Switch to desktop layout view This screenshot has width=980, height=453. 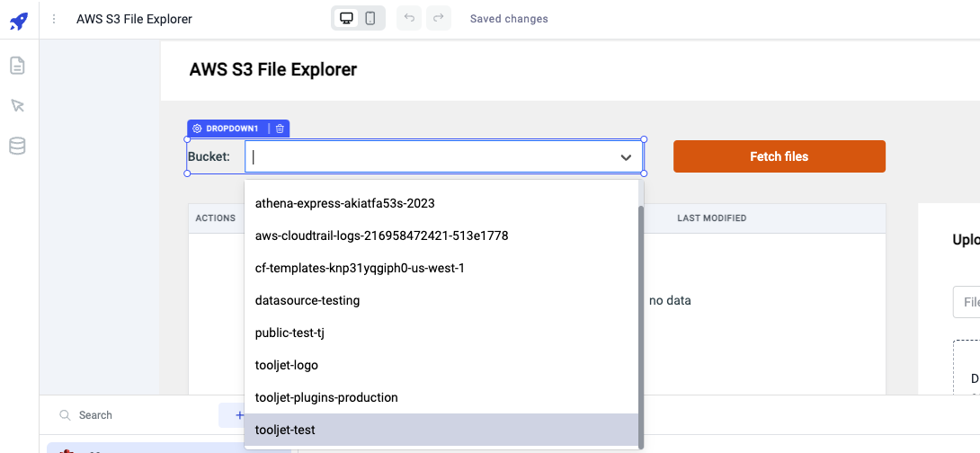[345, 19]
